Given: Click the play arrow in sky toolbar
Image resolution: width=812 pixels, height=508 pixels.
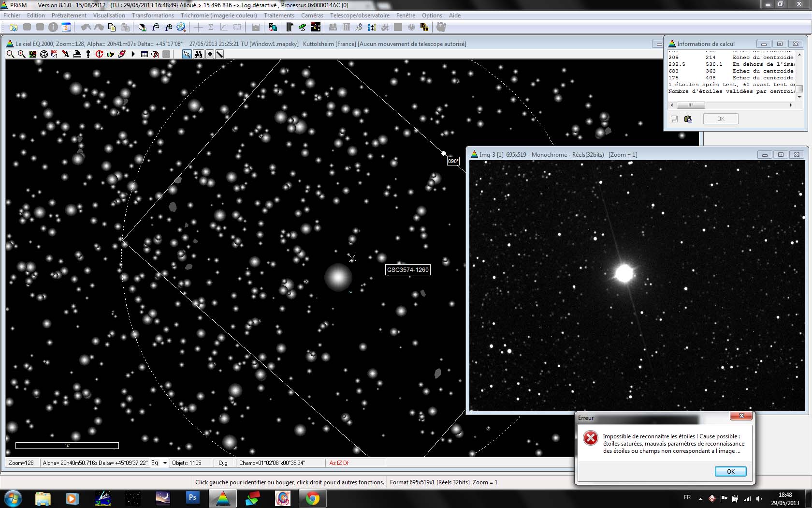Looking at the screenshot, I should coord(133,54).
